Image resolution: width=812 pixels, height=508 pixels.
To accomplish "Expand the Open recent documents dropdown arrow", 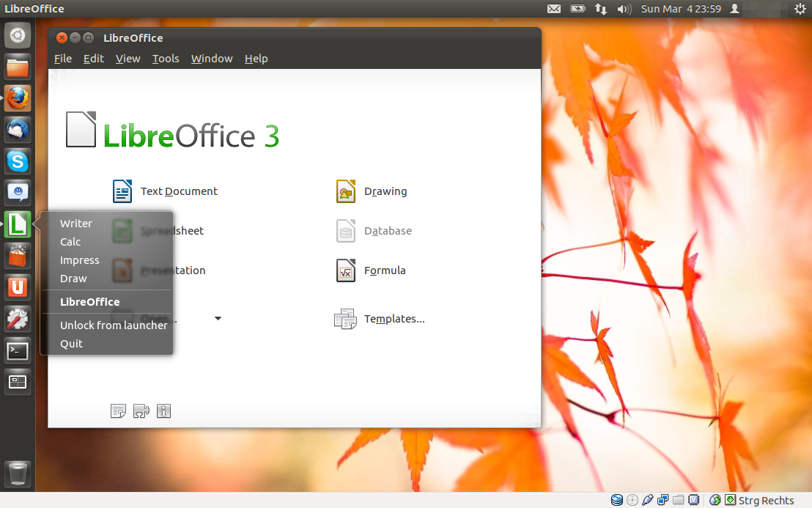I will click(218, 319).
